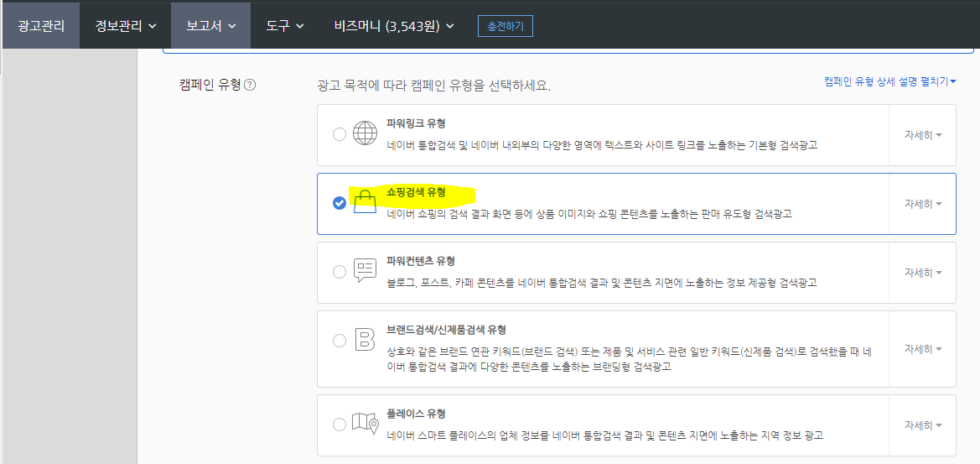Select the 플레이스 유형 radio button
The width and height of the screenshot is (980, 464).
tap(340, 425)
